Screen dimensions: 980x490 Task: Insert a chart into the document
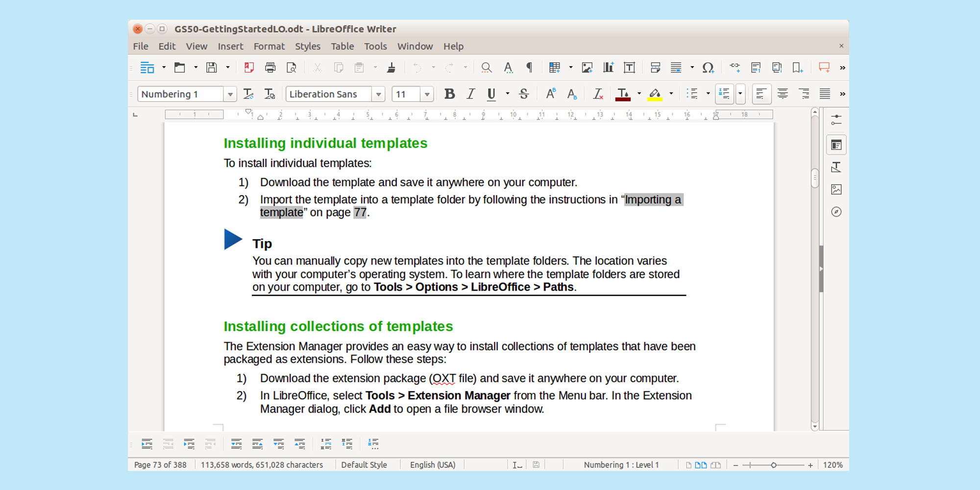(608, 67)
